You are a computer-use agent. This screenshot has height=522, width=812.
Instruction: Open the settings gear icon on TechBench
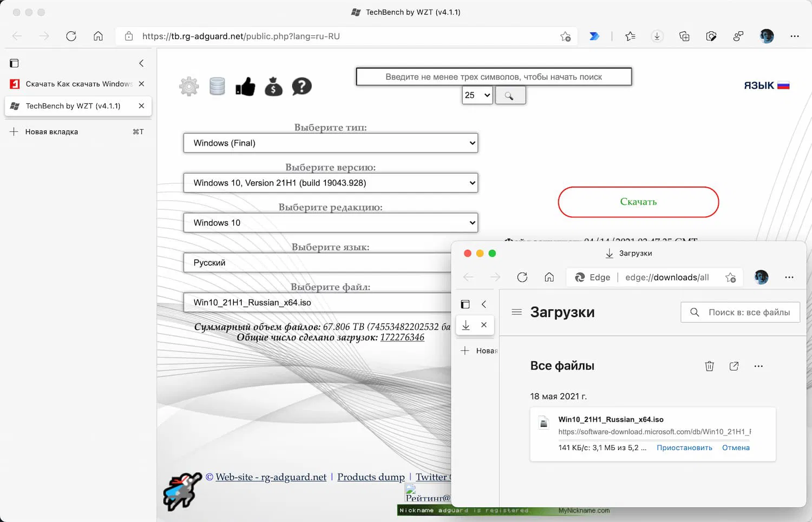(188, 86)
